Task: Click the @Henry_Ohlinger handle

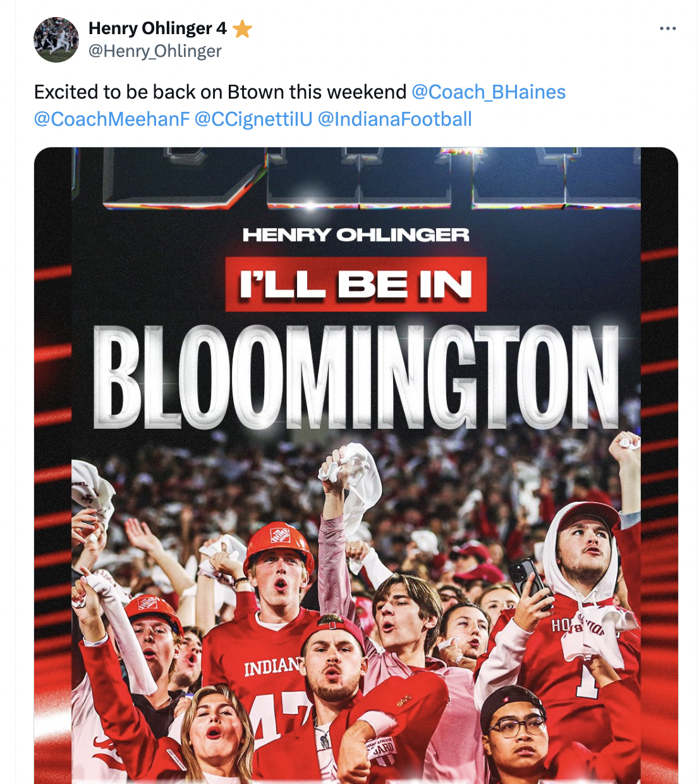Action: click(155, 51)
